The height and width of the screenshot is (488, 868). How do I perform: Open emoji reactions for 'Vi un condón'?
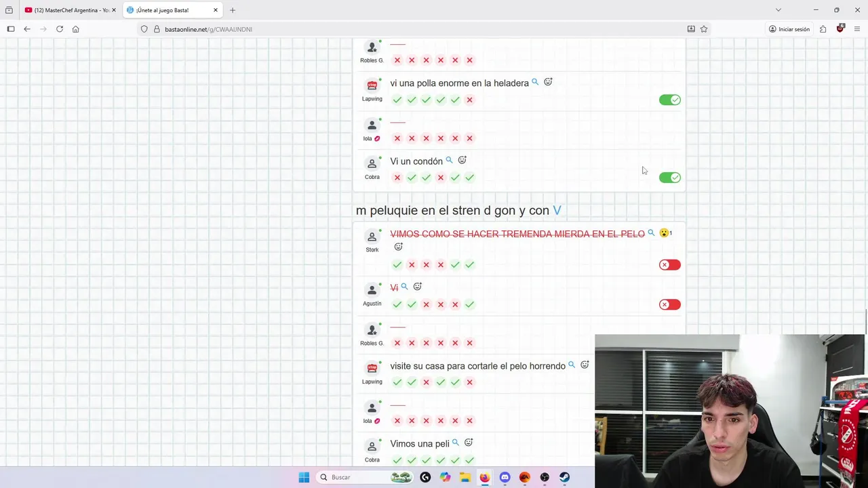(x=462, y=161)
